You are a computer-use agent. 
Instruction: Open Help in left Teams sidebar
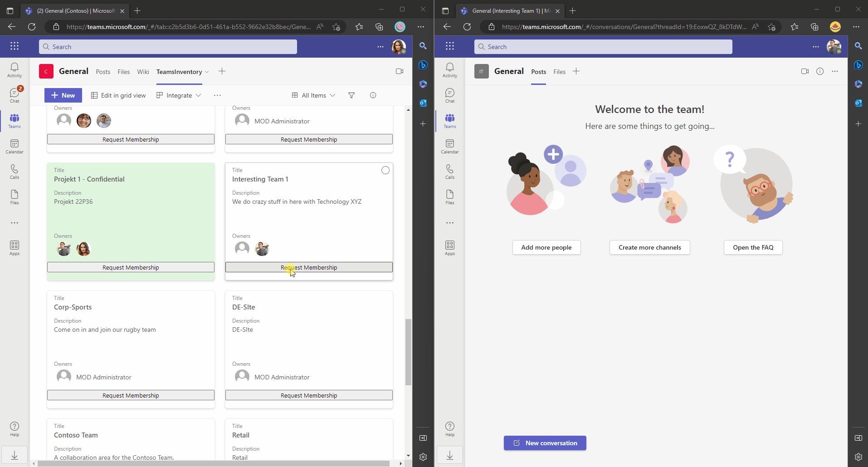(x=15, y=429)
